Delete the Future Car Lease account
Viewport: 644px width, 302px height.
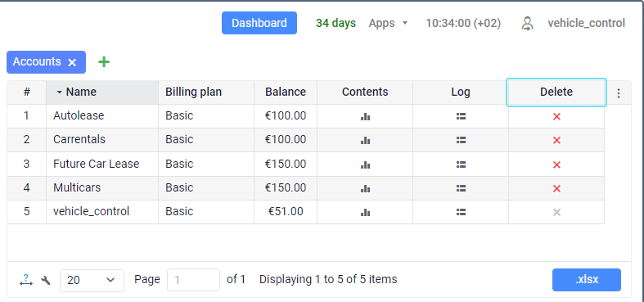point(556,165)
